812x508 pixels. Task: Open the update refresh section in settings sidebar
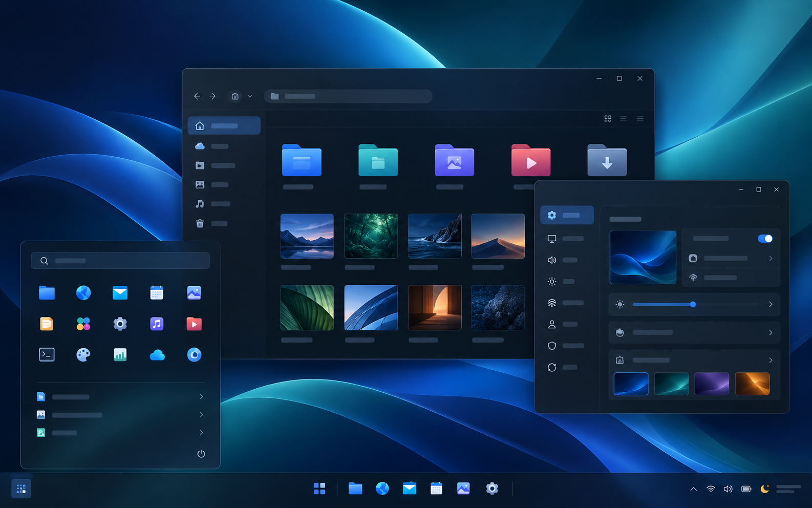click(x=562, y=367)
